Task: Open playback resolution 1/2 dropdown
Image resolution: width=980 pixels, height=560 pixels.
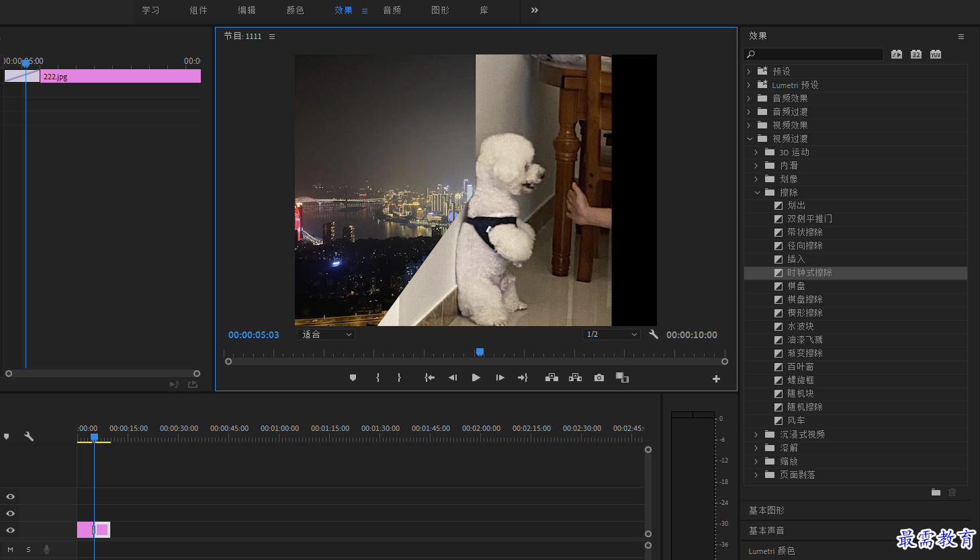Action: [611, 334]
